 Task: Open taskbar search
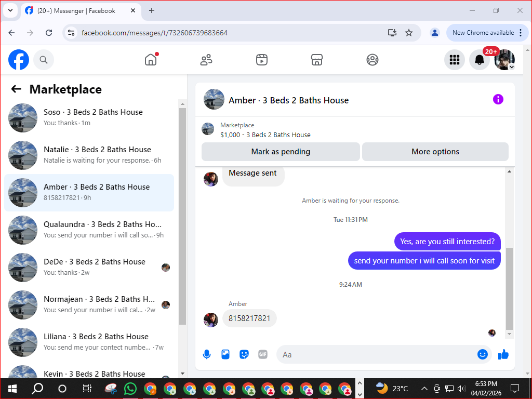[37, 389]
